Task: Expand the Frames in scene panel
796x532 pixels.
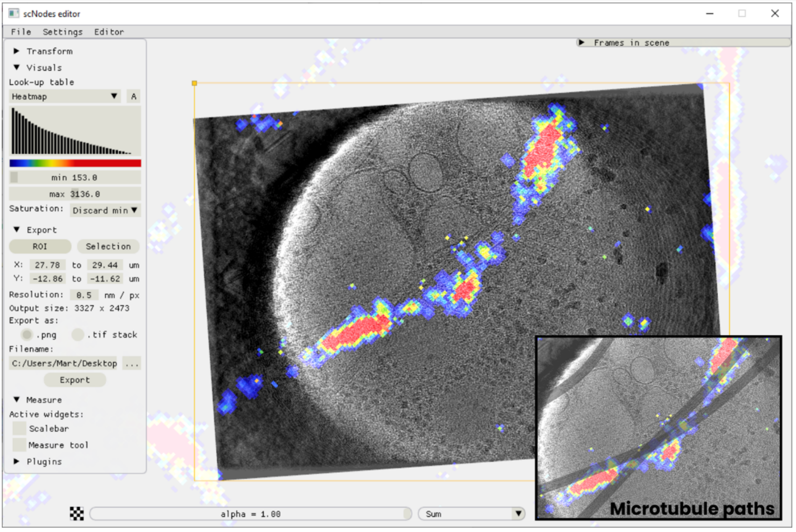Action: point(582,42)
